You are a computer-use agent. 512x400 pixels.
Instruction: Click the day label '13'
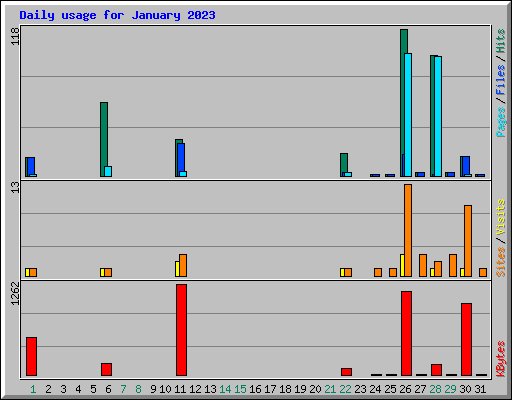coord(210,389)
